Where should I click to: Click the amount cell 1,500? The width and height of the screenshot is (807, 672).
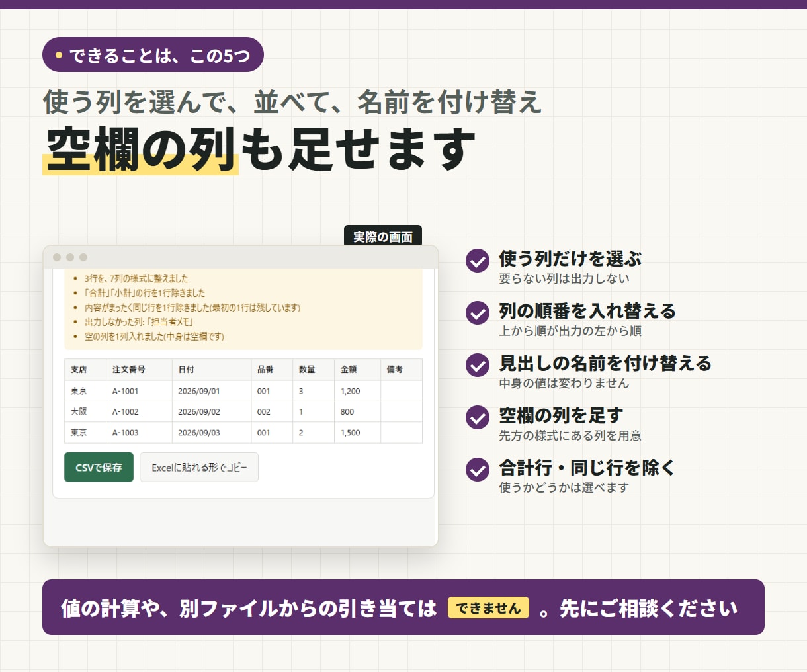tap(358, 433)
